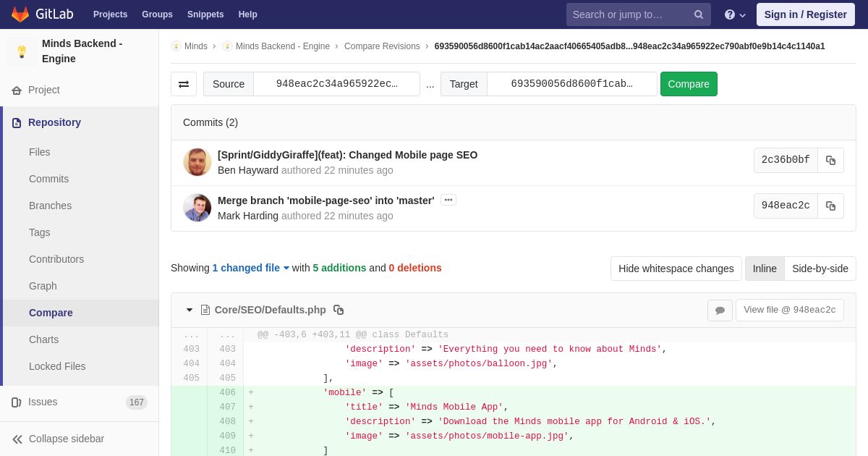Click the Core/SEO/Defaults.php file name
Screen dimensions: 868x456
pos(271,310)
